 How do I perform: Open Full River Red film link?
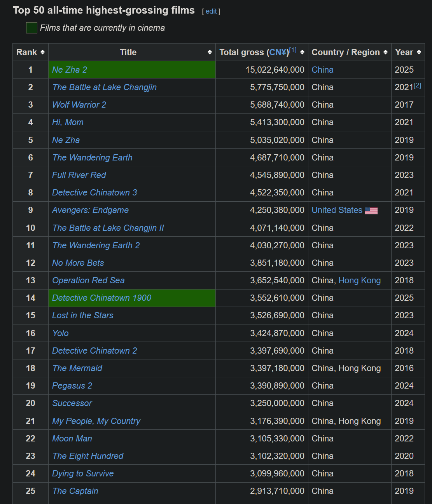click(79, 175)
